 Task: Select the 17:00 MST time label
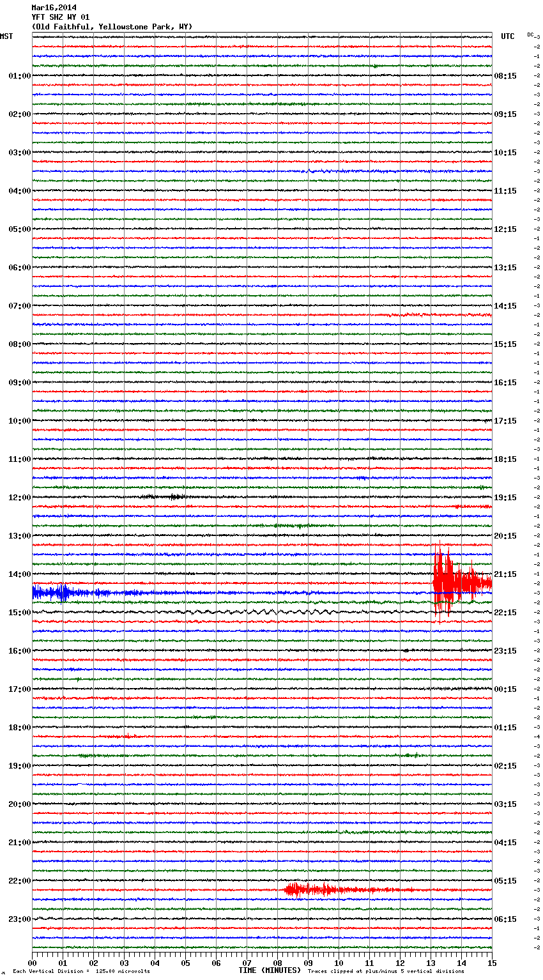point(19,689)
